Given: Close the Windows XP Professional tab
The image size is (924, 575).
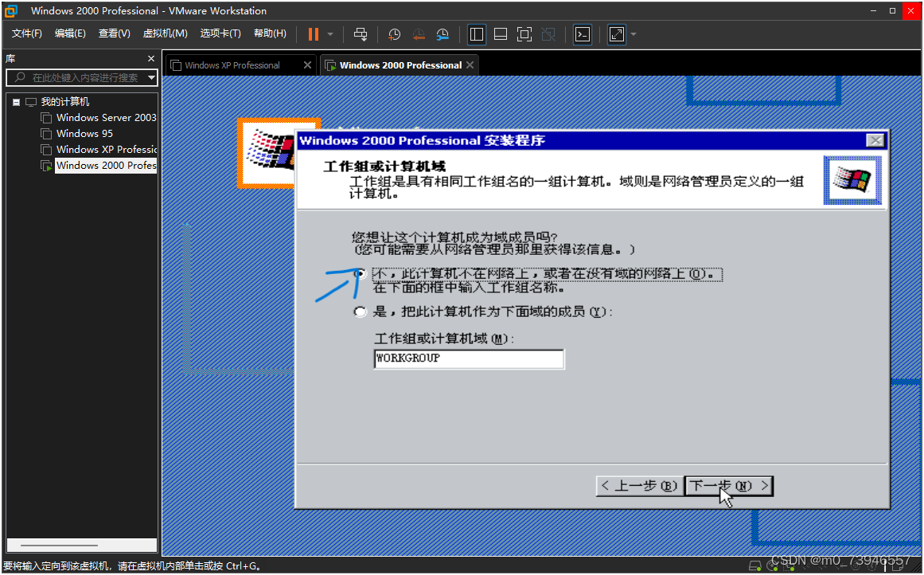Looking at the screenshot, I should click(x=307, y=65).
